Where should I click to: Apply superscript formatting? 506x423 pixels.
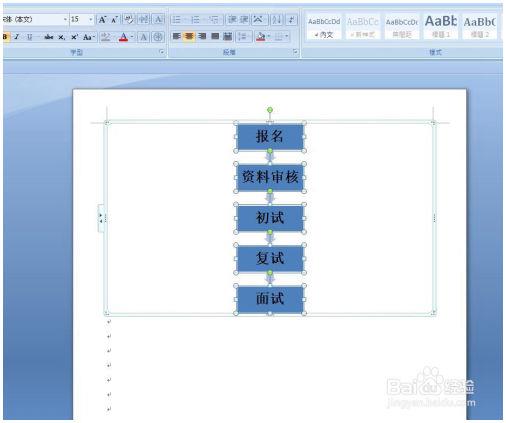click(74, 37)
